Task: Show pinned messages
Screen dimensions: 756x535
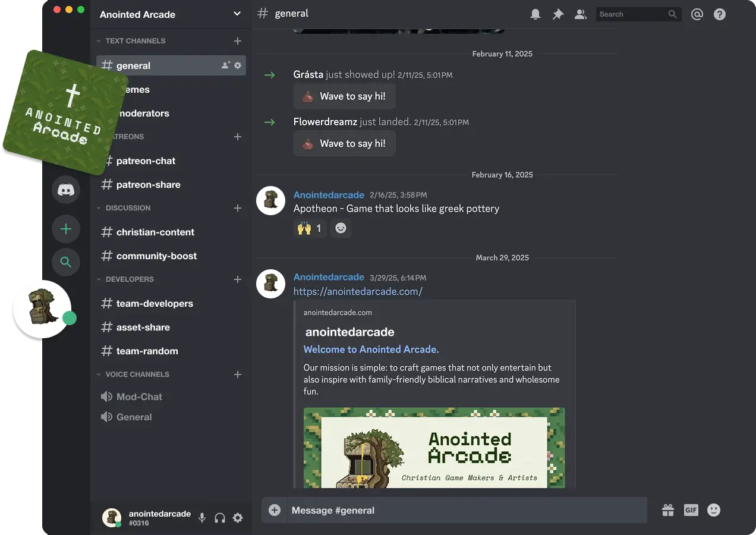Action: click(x=558, y=14)
